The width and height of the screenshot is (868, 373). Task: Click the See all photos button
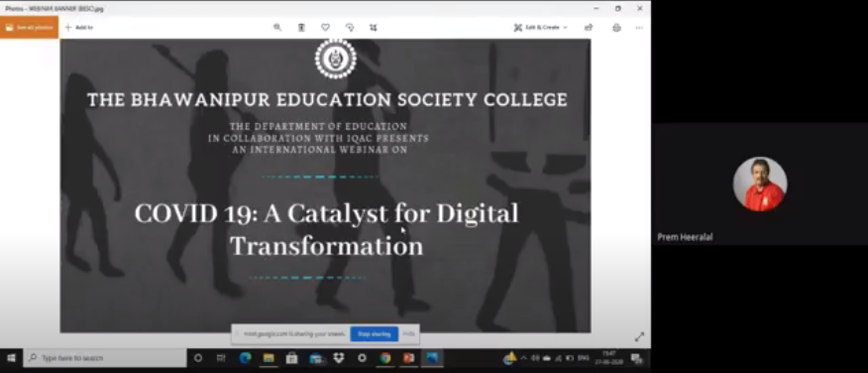(x=30, y=27)
